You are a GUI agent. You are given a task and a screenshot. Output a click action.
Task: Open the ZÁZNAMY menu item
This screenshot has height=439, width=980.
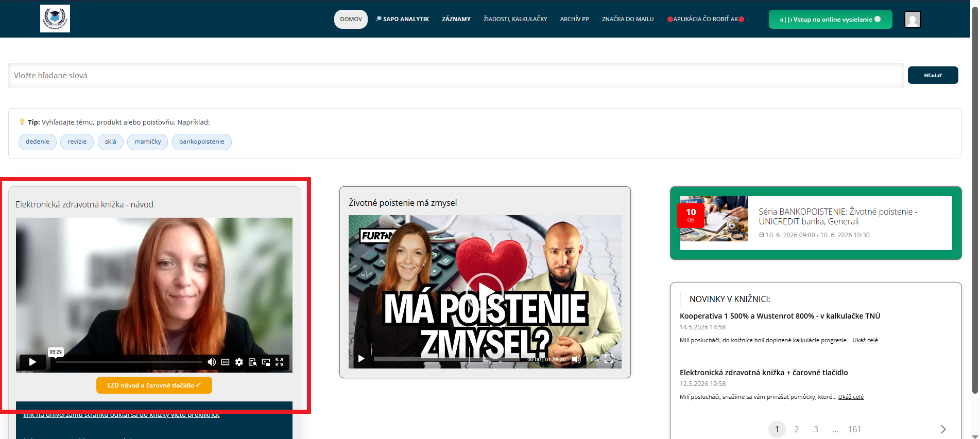(456, 19)
